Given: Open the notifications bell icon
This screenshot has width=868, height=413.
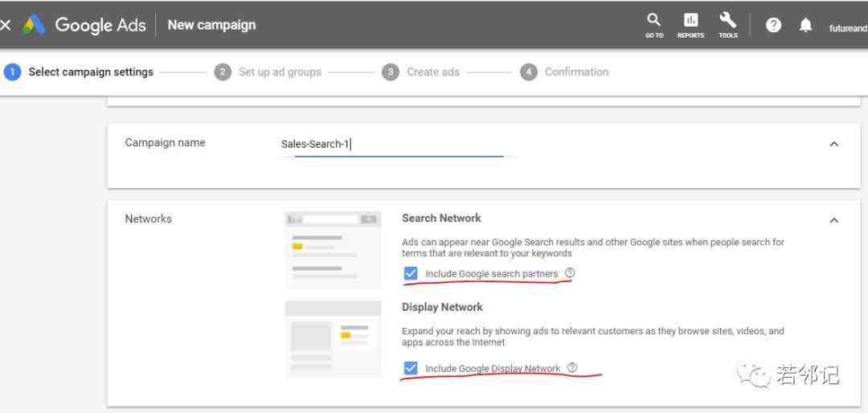Looking at the screenshot, I should point(805,25).
